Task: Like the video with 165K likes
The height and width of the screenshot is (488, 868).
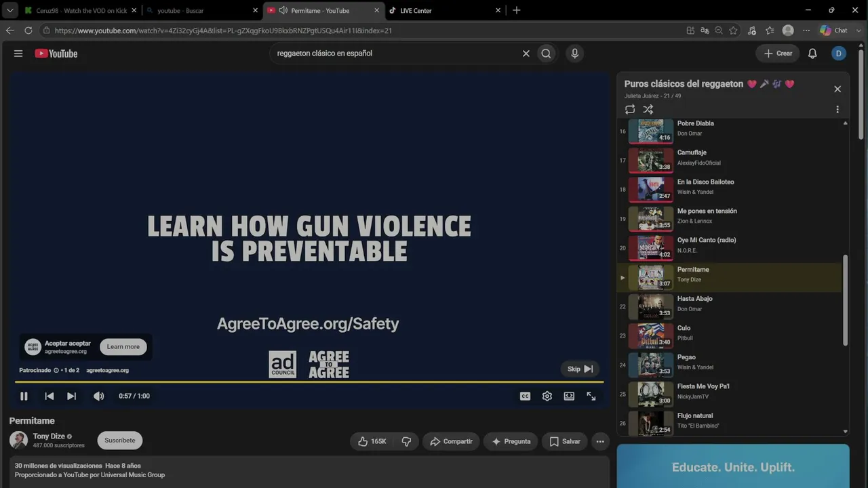Action: [x=372, y=441]
